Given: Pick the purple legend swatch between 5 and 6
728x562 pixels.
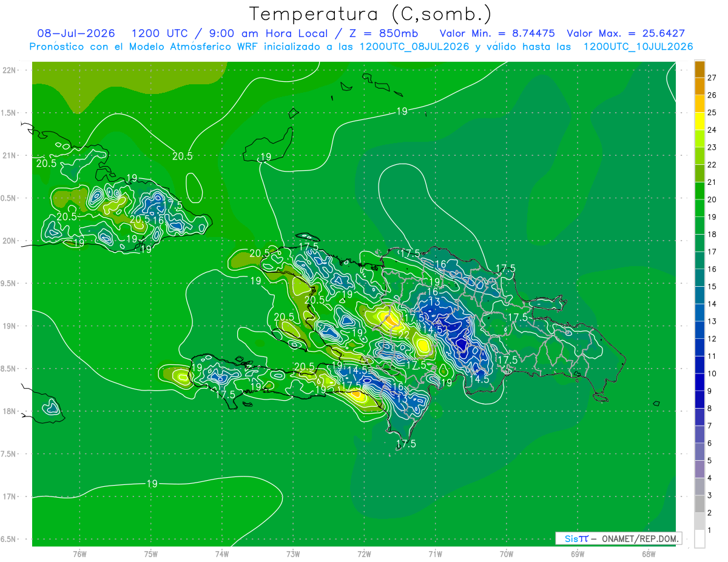Looking at the screenshot, I should tap(699, 452).
